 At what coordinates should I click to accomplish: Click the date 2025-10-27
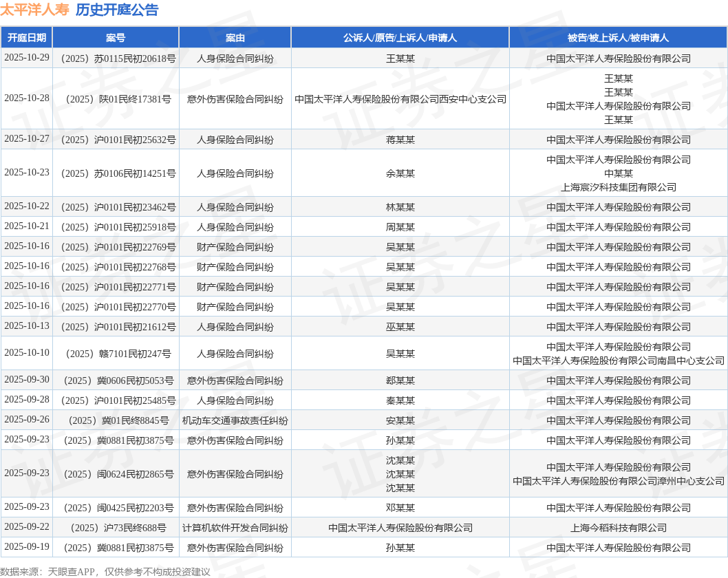pyautogui.click(x=26, y=139)
